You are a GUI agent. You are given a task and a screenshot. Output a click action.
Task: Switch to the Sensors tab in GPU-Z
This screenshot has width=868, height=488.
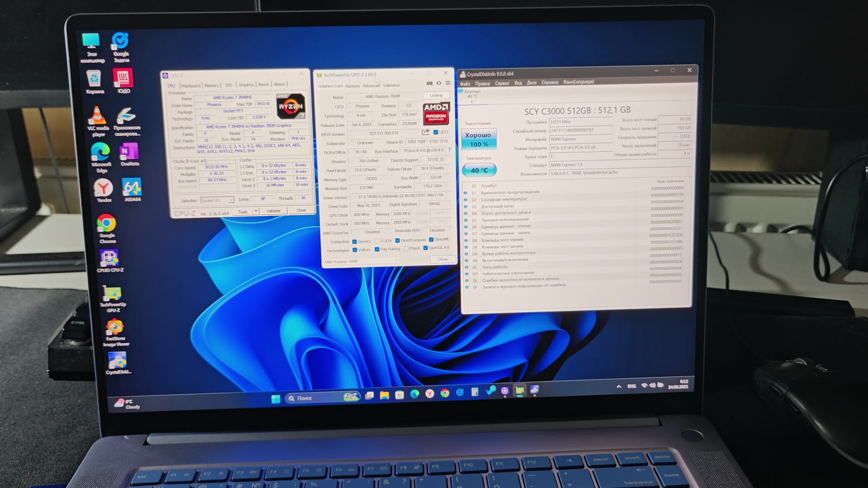tap(352, 86)
